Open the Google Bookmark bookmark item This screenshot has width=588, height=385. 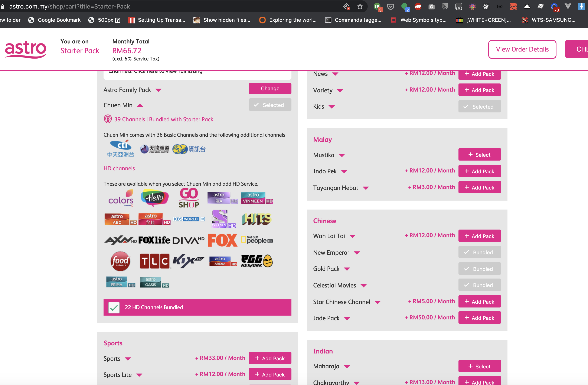click(x=55, y=20)
